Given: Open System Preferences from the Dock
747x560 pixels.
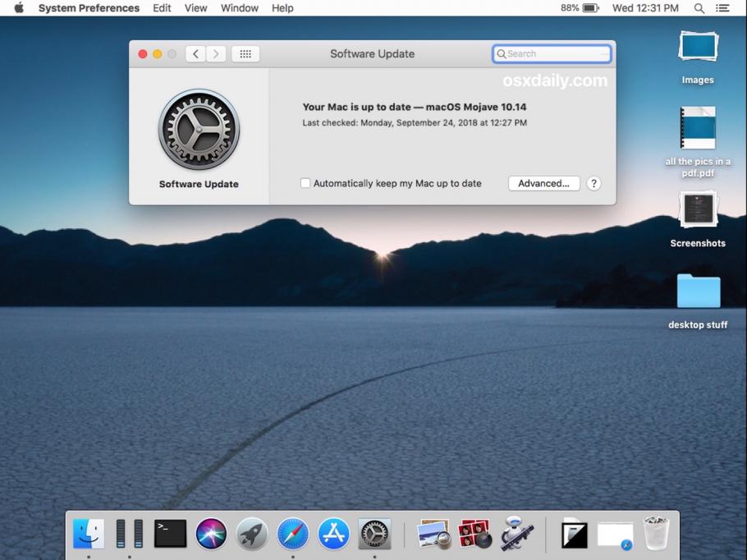Looking at the screenshot, I should coord(374,533).
